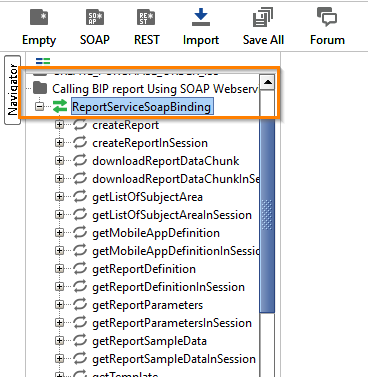Select the getReportDefinition label
The height and width of the screenshot is (377, 368).
[144, 269]
